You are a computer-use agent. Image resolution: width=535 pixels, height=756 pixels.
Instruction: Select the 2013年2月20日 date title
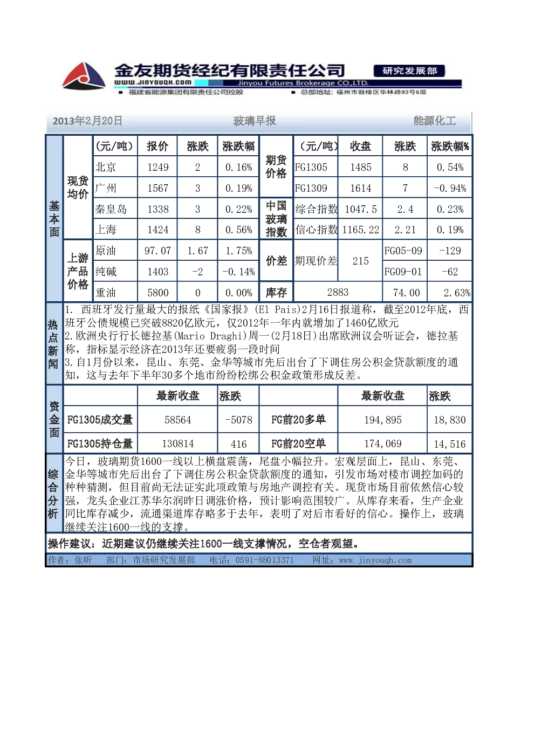87,121
